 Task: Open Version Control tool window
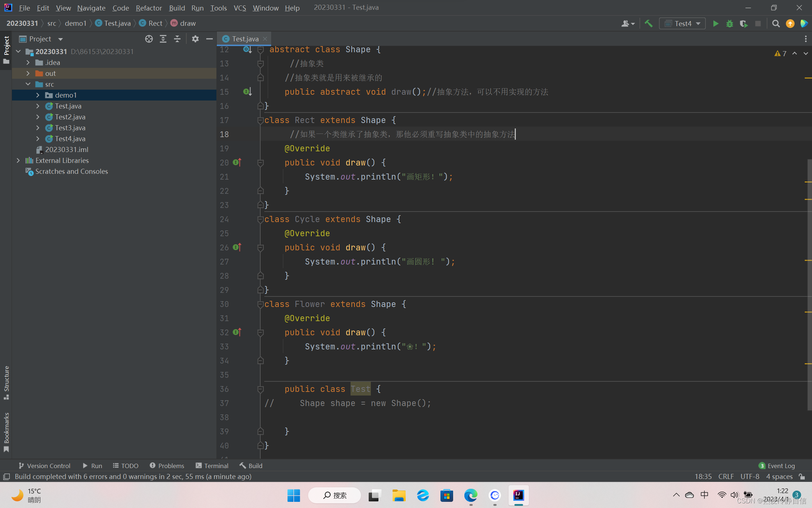pos(44,466)
